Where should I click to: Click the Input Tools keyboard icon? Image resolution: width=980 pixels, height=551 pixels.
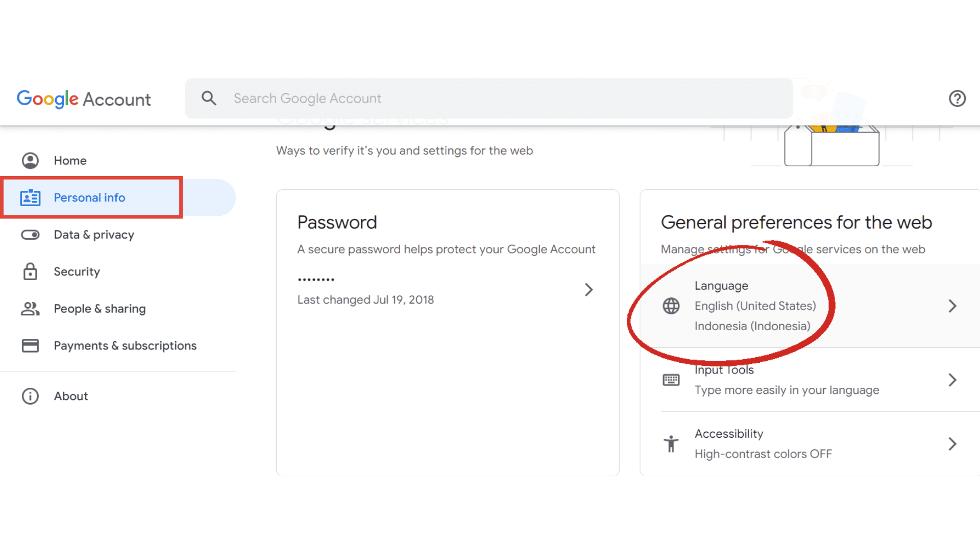[x=671, y=380]
